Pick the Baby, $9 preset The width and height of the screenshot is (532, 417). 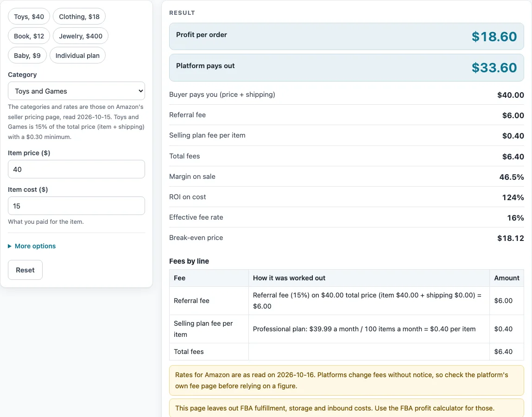click(27, 56)
